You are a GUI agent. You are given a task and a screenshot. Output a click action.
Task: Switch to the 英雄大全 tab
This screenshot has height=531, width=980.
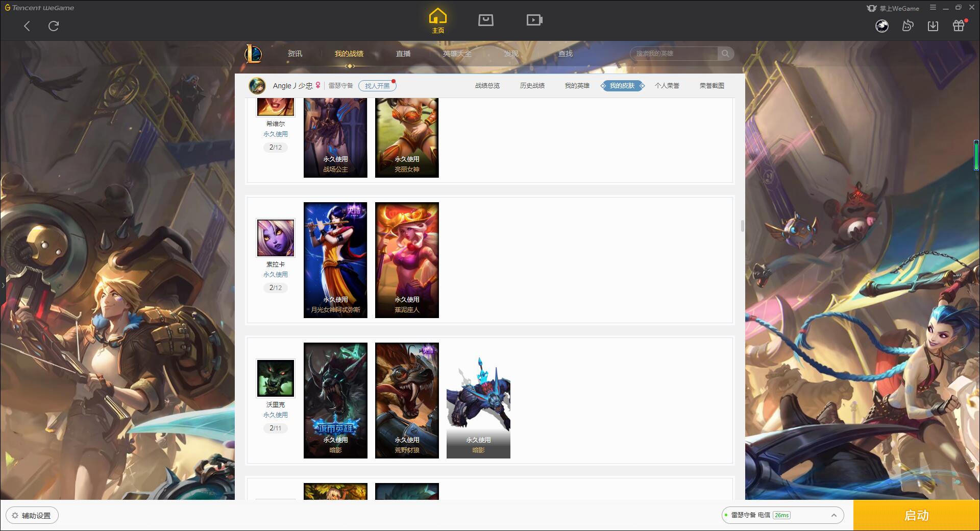[x=457, y=54]
